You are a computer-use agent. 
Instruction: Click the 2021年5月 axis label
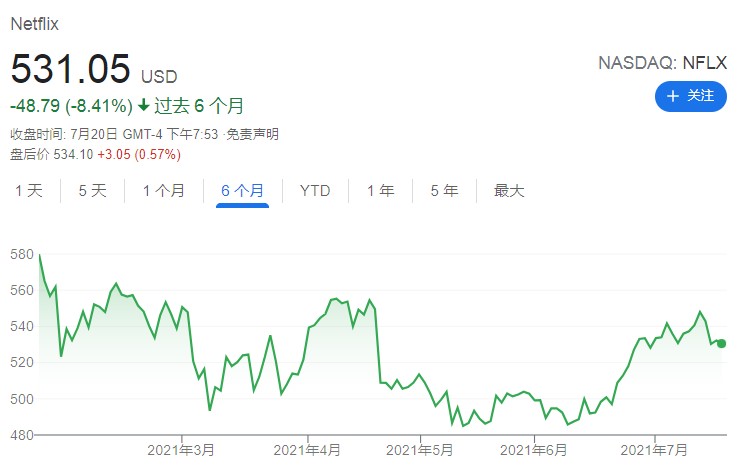click(420, 450)
